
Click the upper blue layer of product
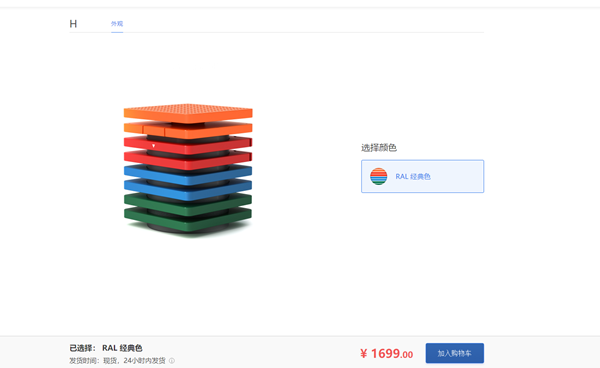coord(188,175)
